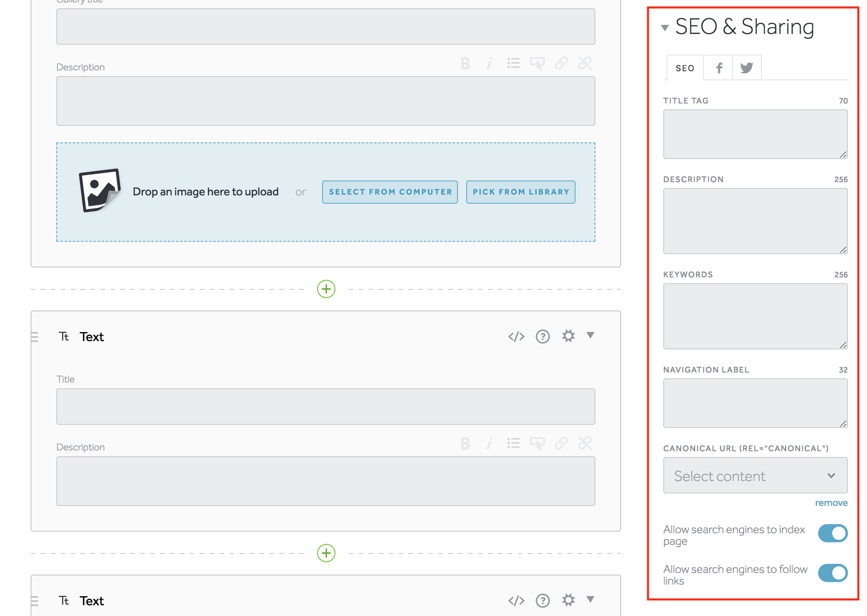Click Select From Computer button

pyautogui.click(x=390, y=192)
